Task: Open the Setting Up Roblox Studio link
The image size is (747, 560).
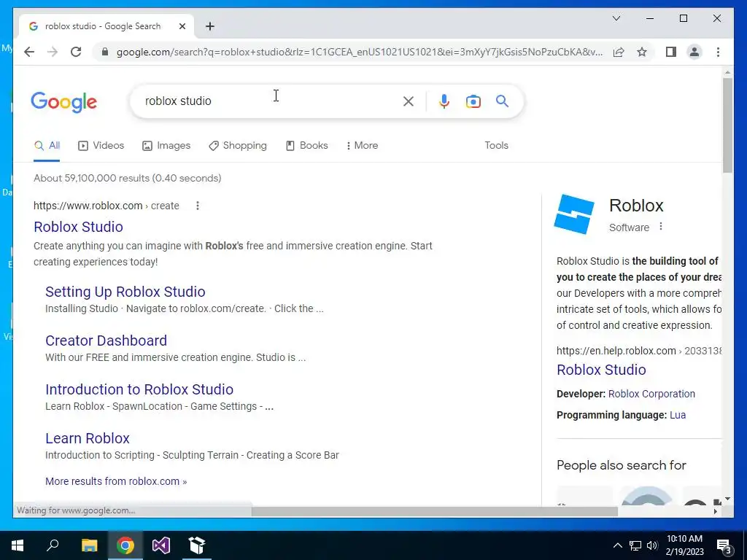Action: [125, 292]
